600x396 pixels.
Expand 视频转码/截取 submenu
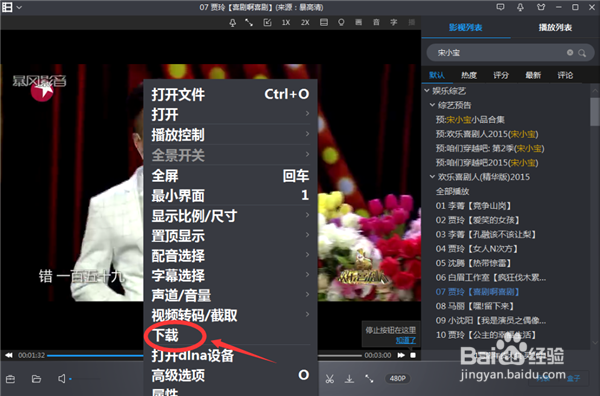[x=230, y=315]
